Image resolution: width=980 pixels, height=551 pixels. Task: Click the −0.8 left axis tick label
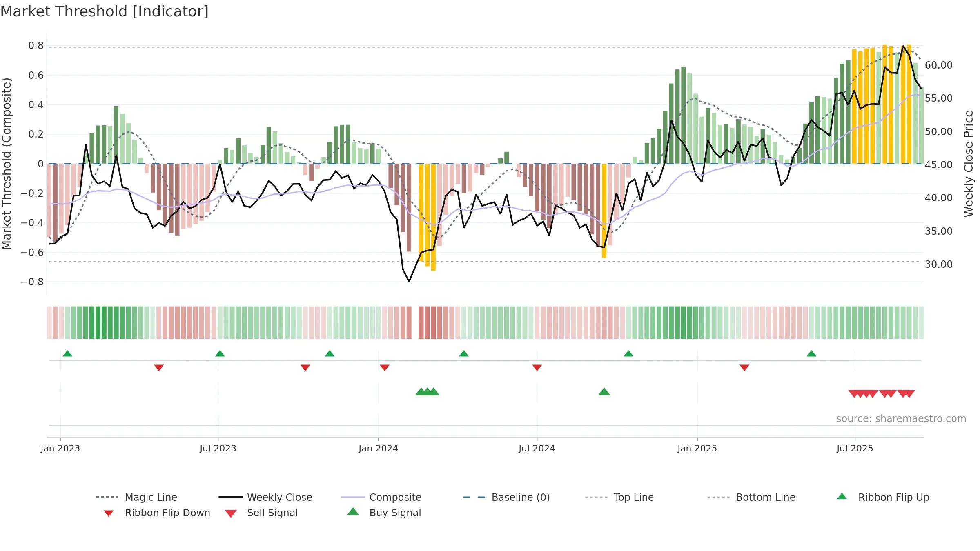[x=32, y=282]
